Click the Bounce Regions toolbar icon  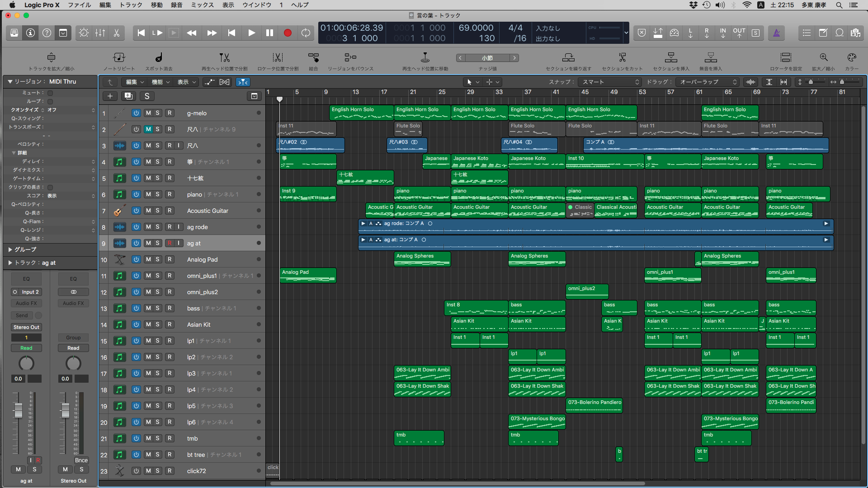(x=350, y=58)
